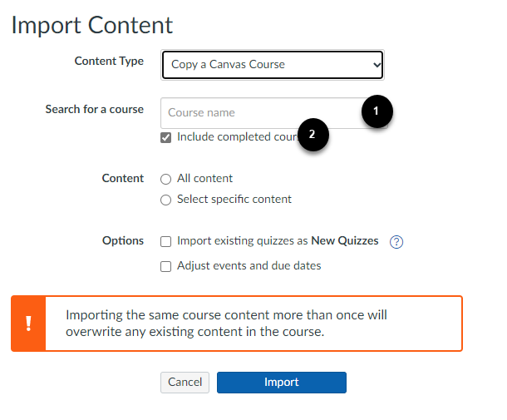Click the blue Import button
507x420 pixels.
coord(281,382)
